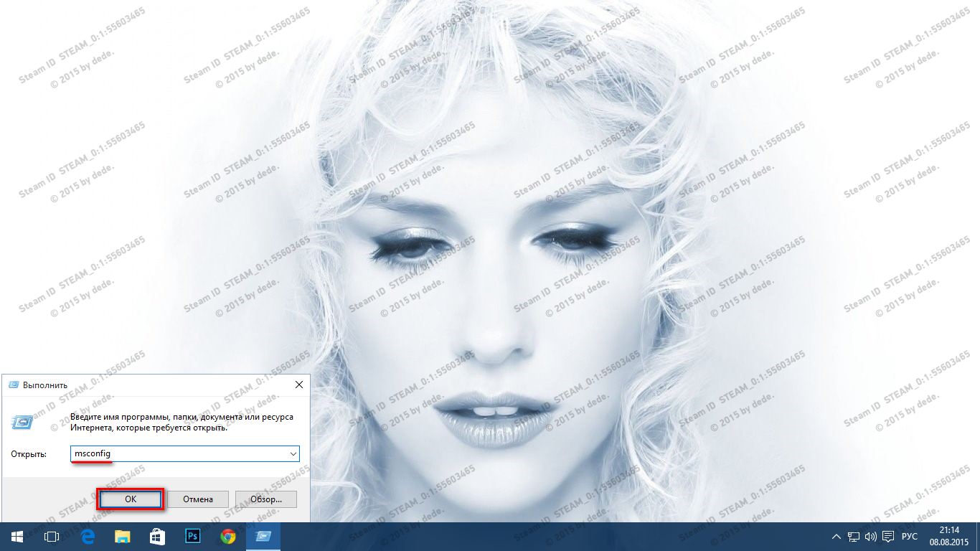Click the Run icon inside the dialog body
The width and height of the screenshot is (980, 551).
click(x=22, y=421)
